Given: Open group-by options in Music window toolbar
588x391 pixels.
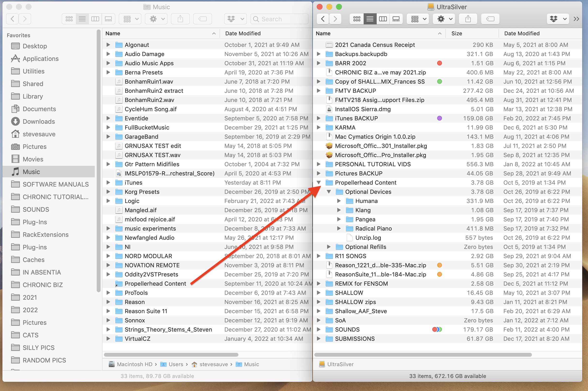Looking at the screenshot, I should [130, 19].
